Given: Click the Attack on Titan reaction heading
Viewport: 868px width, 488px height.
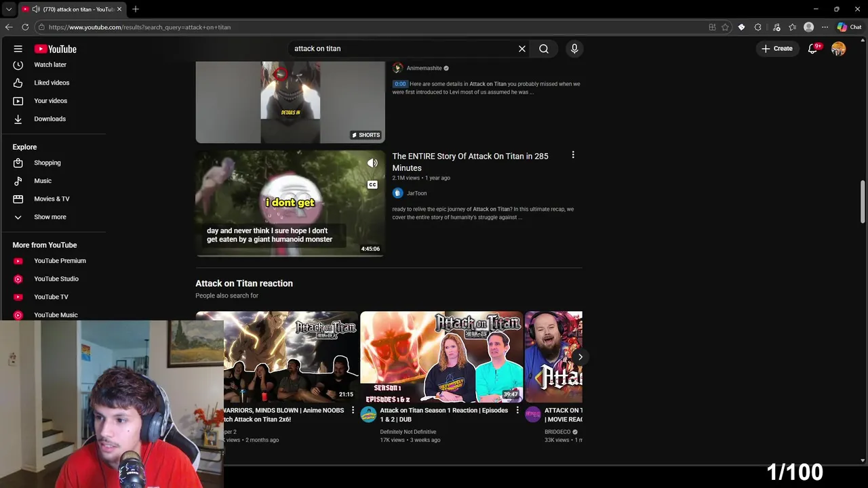Looking at the screenshot, I should click(x=244, y=283).
